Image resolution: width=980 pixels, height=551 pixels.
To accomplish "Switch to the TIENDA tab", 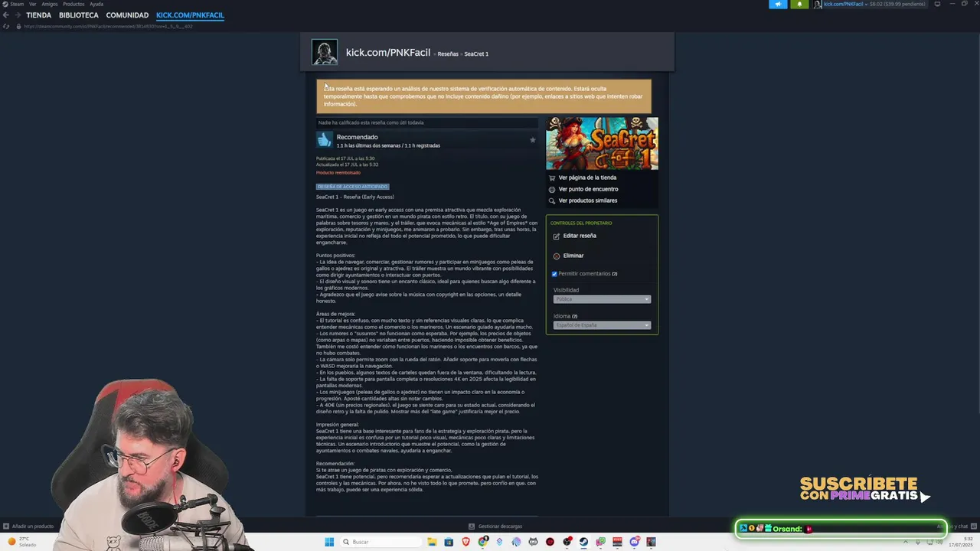I will (x=39, y=15).
